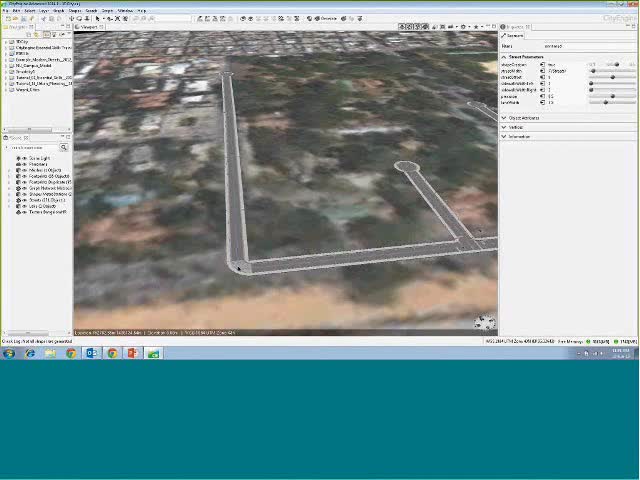
Task: Open Internet Explorer from the taskbar
Action: click(x=30, y=353)
